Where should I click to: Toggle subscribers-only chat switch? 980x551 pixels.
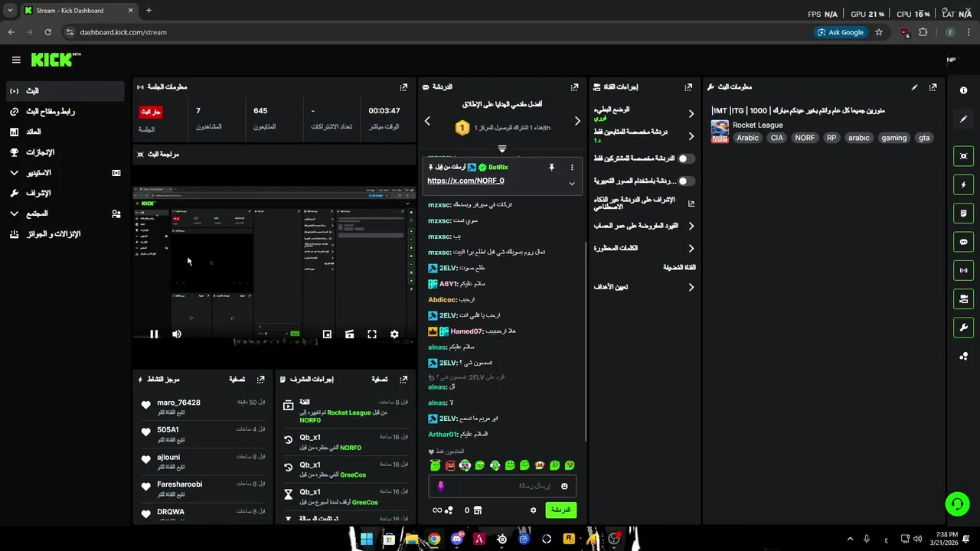tap(686, 158)
